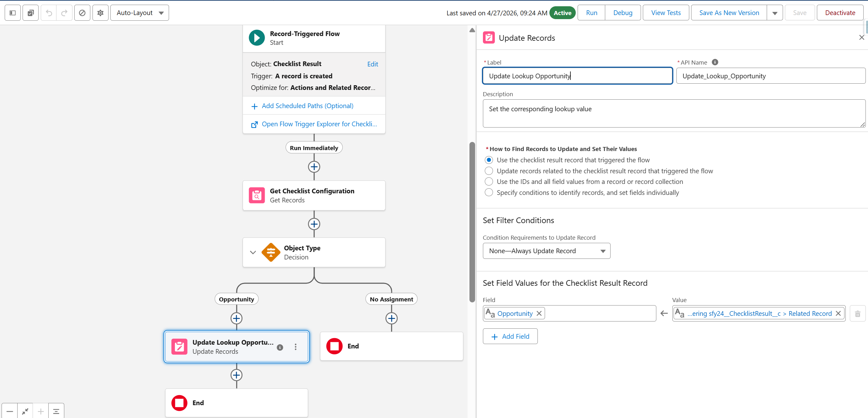868x418 pixels.
Task: Choose 'Specify conditions to identify records' option
Action: (x=489, y=192)
